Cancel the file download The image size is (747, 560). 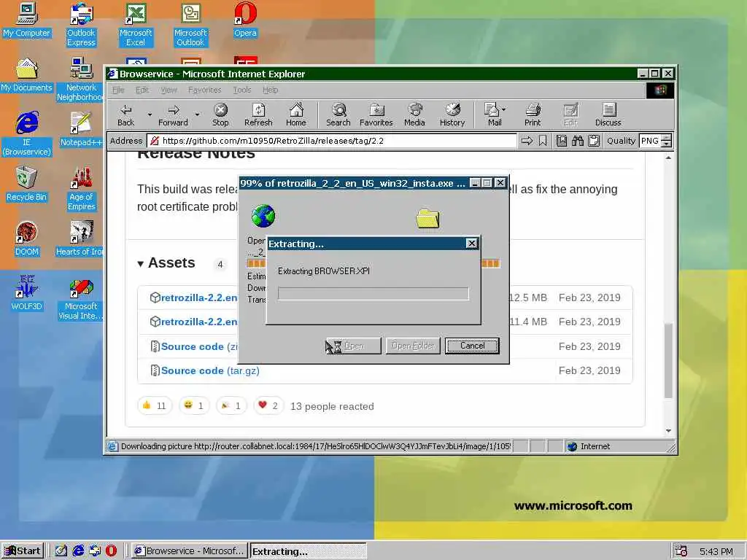click(472, 346)
